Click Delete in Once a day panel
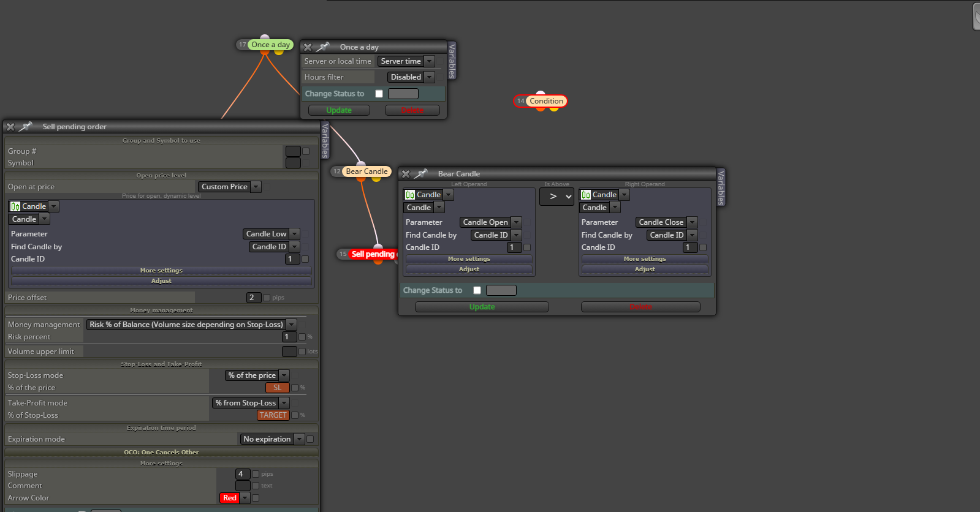Image resolution: width=980 pixels, height=512 pixels. pyautogui.click(x=412, y=110)
